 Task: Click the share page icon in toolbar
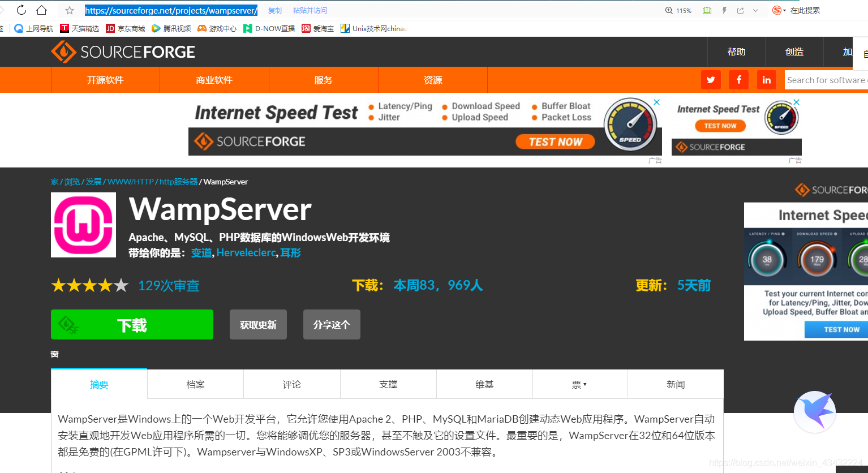coord(740,10)
